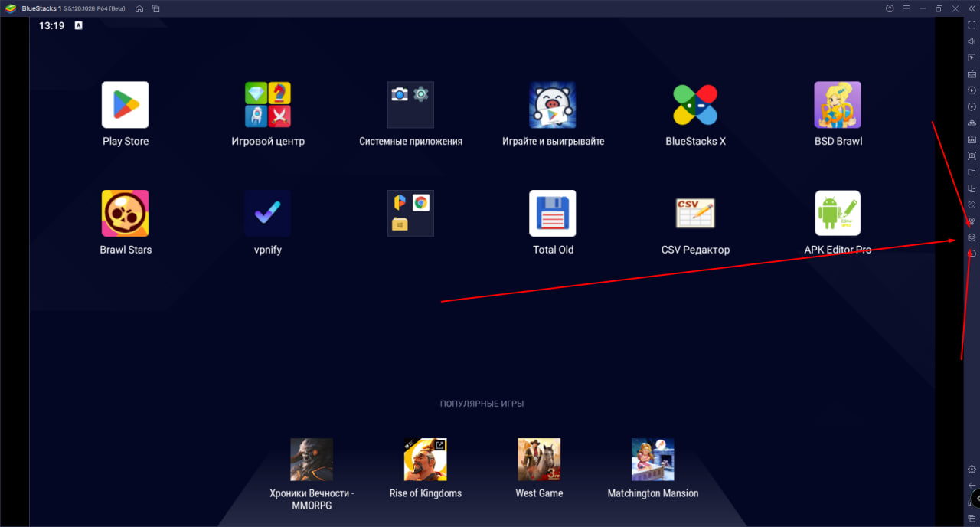Click the keyboard indicator in status bar
The height and width of the screenshot is (527, 980).
(x=78, y=25)
